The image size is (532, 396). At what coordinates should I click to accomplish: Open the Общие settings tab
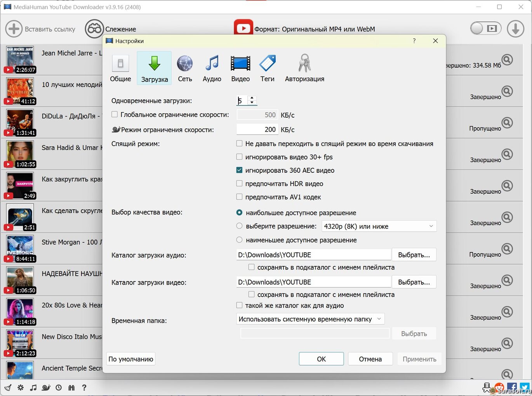[x=120, y=68]
